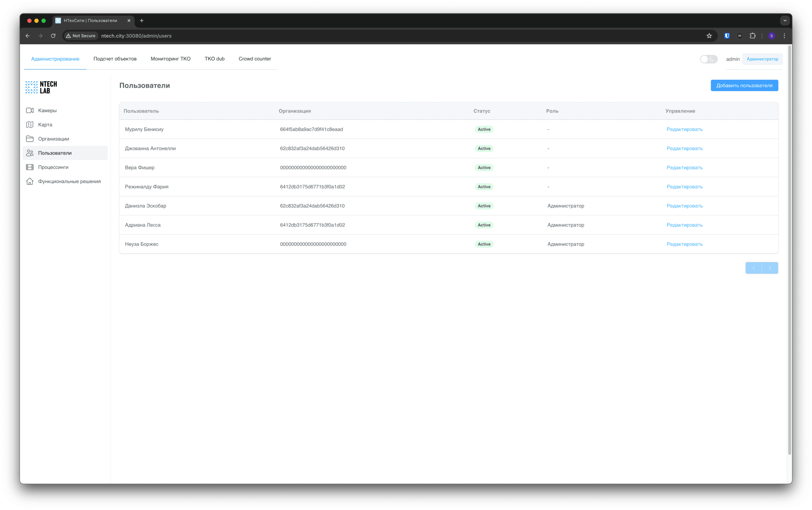This screenshot has width=812, height=510.
Task: Click the Добавить пользователя button
Action: [x=744, y=85]
